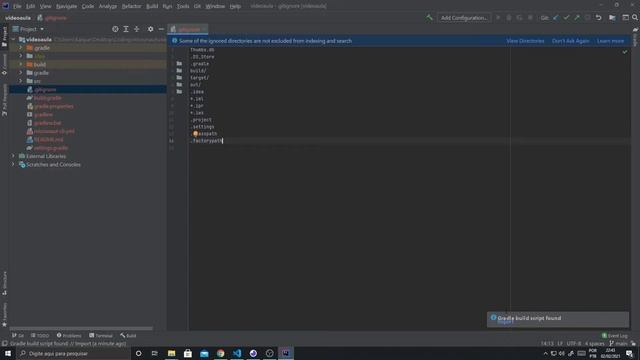Open the Project Structure folder icon
The width and height of the screenshot is (640, 360).
(612, 18)
